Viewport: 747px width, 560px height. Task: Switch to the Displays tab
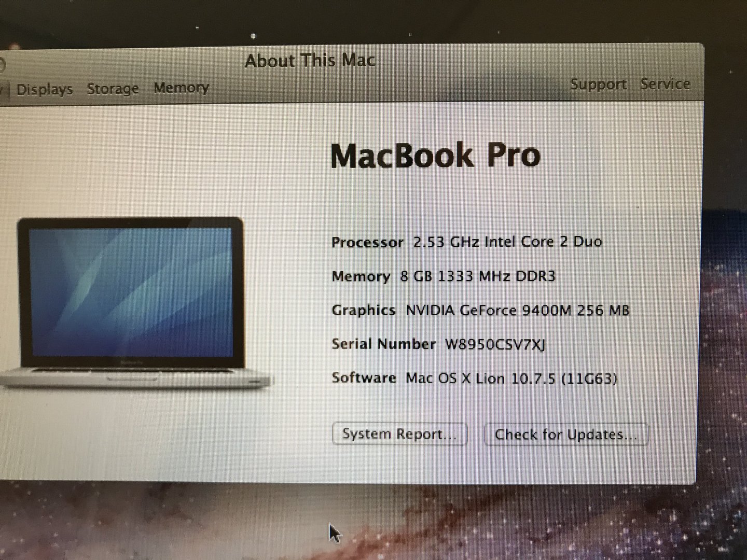45,89
